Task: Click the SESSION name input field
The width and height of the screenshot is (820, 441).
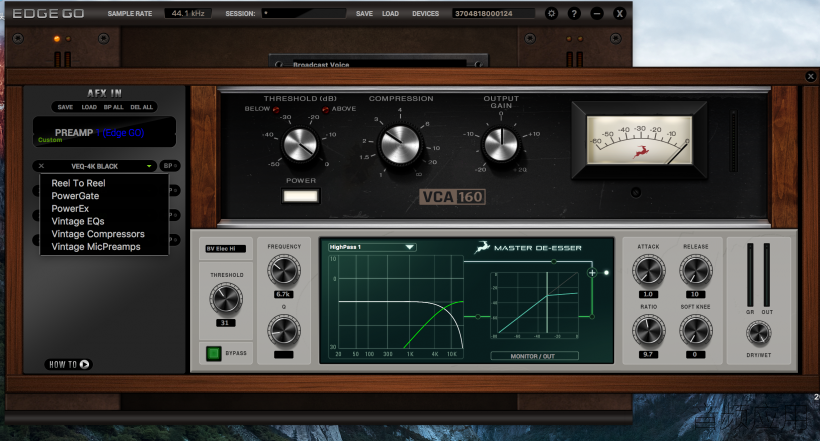Action: pos(304,13)
